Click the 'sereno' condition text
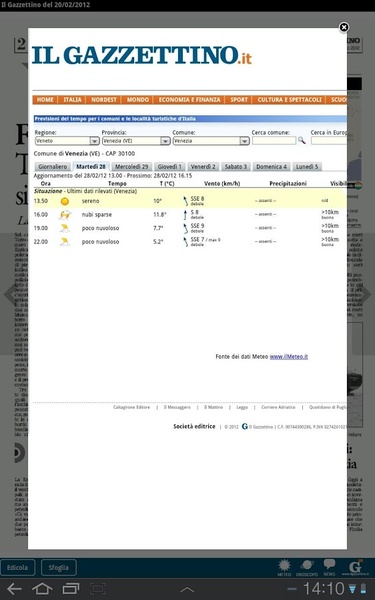Image resolution: width=375 pixels, height=600 pixels. coord(90,201)
